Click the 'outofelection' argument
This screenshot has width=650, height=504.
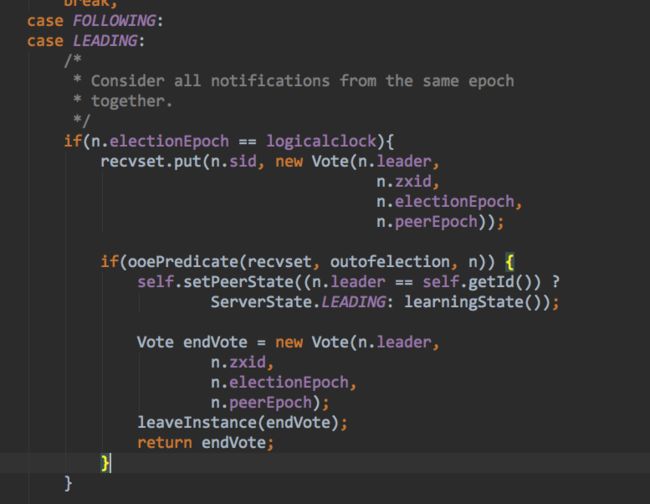(390, 262)
